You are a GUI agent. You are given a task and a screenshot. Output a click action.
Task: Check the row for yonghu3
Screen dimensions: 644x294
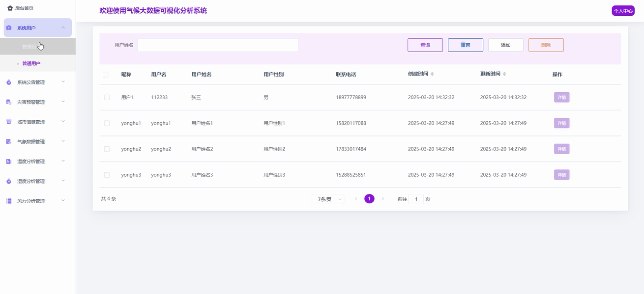point(107,175)
